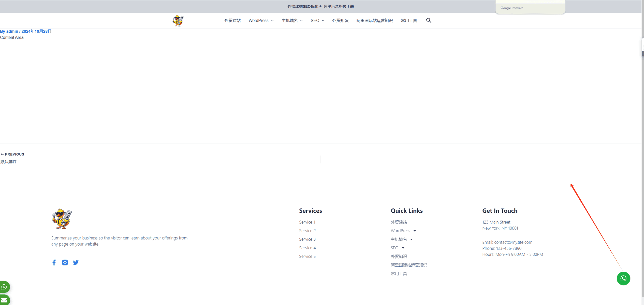Open the 默认套件 previous post title
Viewport: 644px width, 305px height.
(8, 162)
